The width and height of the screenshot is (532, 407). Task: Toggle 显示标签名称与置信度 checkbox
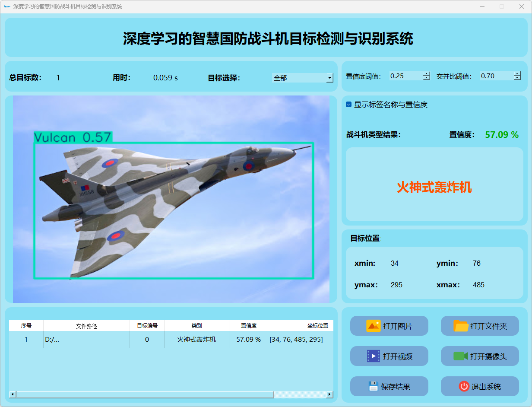tap(349, 105)
